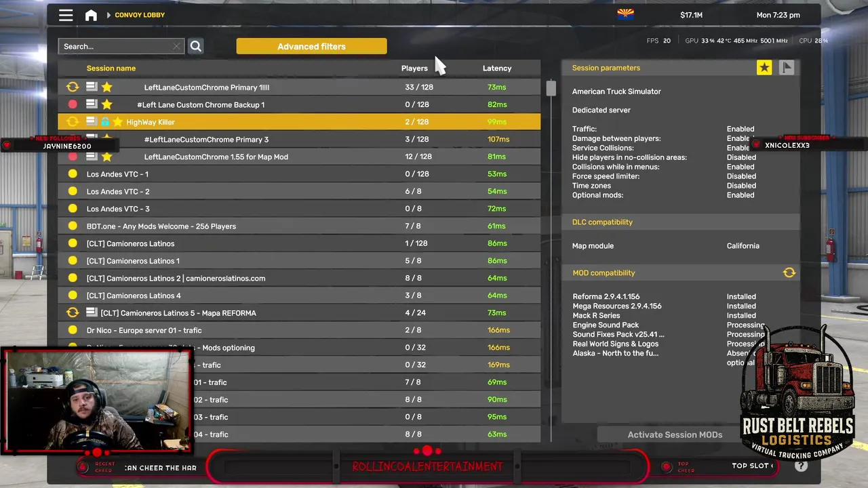Image resolution: width=868 pixels, height=488 pixels.
Task: Click 33 / 128 players count
Action: (x=419, y=87)
